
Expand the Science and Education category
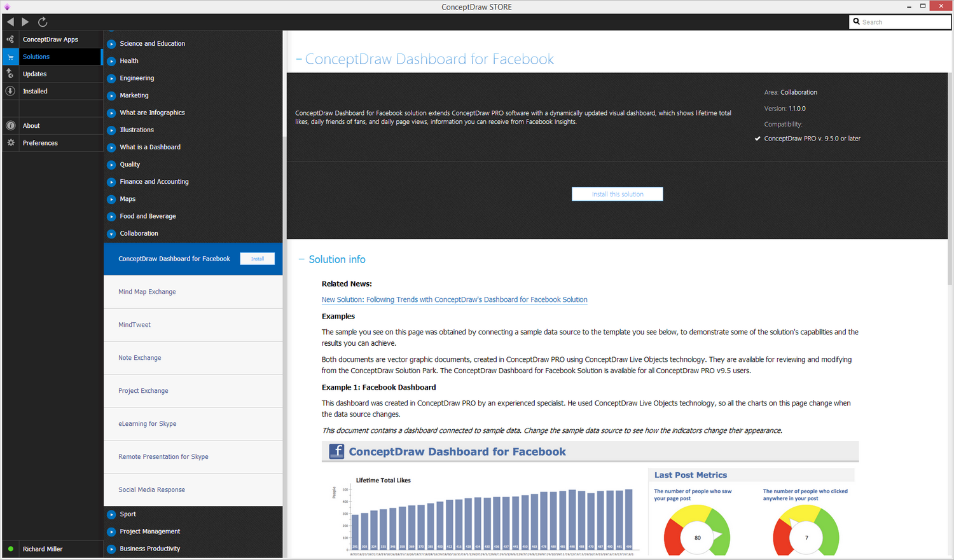(111, 44)
